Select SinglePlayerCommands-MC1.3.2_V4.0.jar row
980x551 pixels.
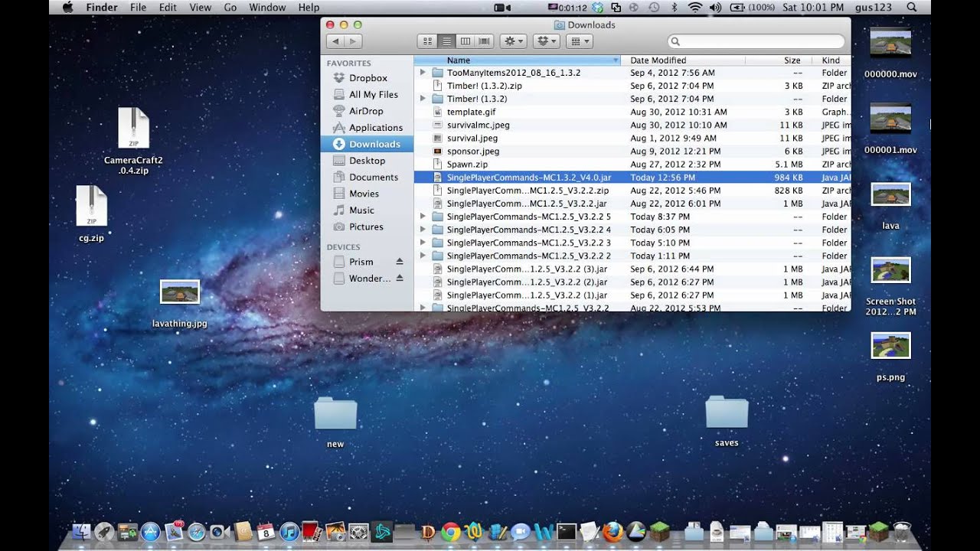(632, 178)
